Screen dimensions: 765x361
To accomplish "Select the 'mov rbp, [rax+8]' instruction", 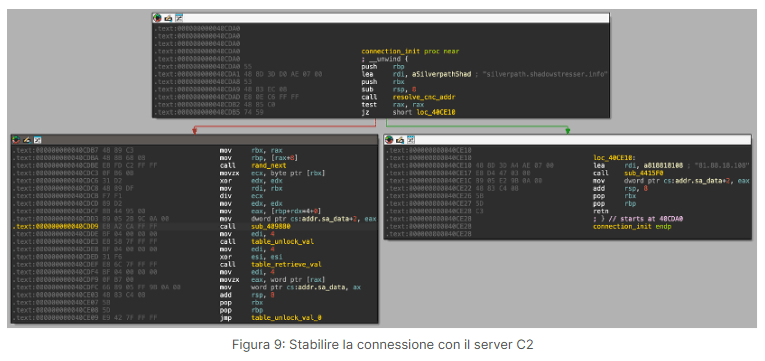I will pyautogui.click(x=259, y=158).
